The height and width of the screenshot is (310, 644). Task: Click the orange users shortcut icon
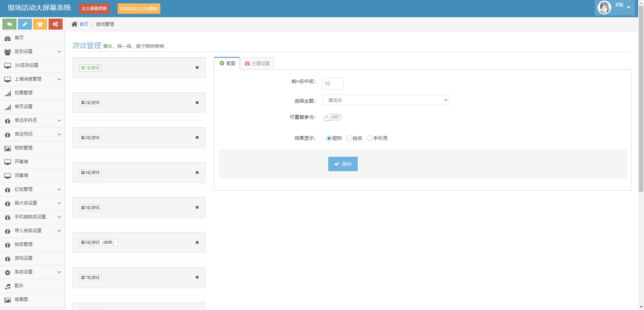coord(40,24)
